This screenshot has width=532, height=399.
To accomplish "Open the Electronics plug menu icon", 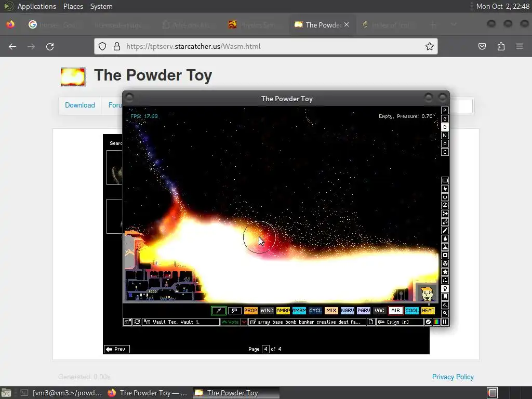I will click(x=445, y=189).
